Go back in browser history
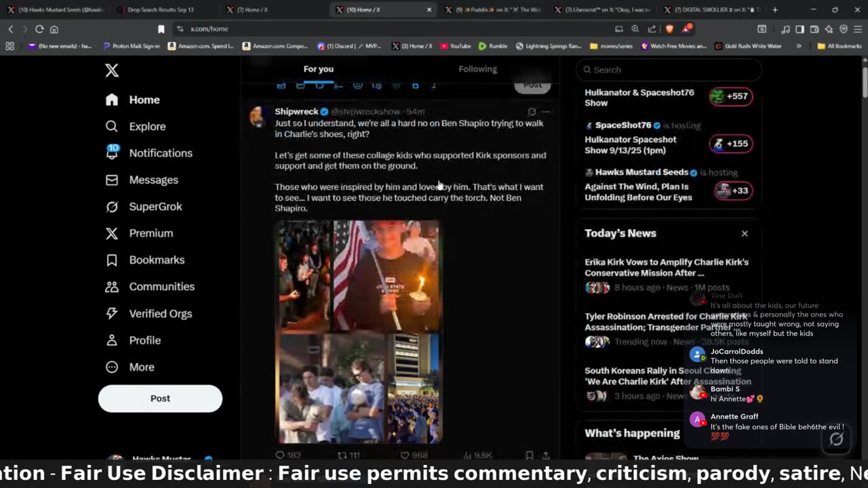The height and width of the screenshot is (488, 868). point(10,29)
